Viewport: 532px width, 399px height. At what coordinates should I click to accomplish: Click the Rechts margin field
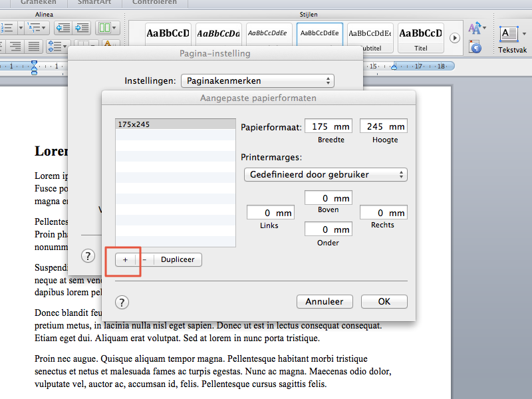click(x=384, y=212)
